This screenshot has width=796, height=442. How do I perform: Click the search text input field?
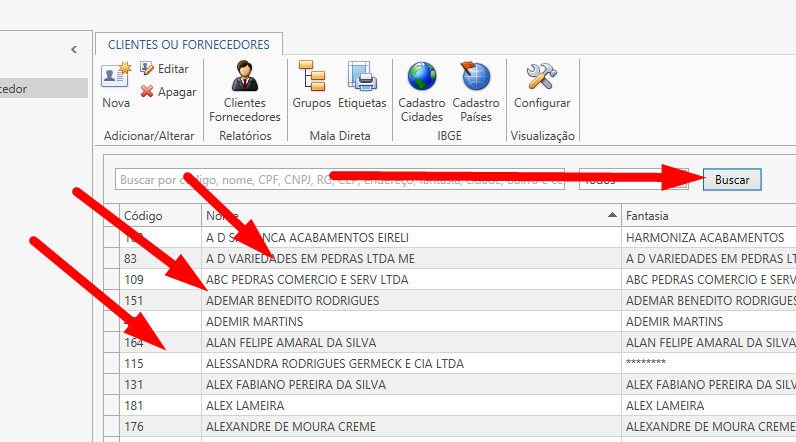340,180
